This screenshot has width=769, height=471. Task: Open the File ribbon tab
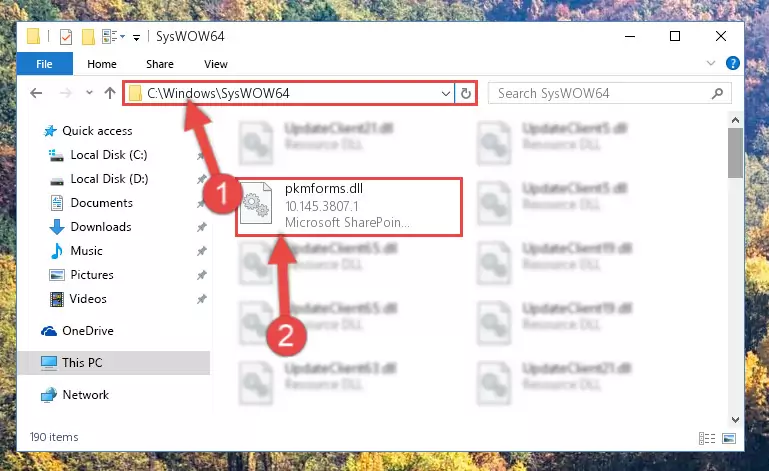point(44,64)
